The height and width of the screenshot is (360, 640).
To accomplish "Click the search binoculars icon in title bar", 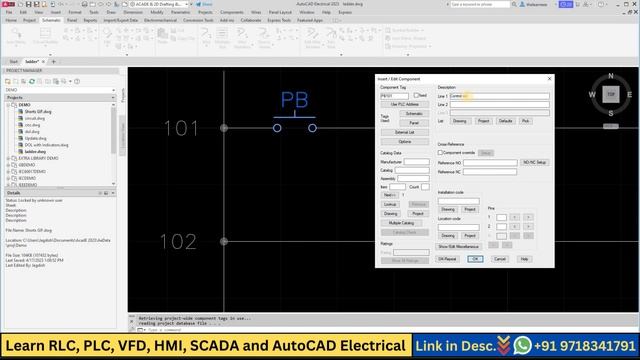I will (514, 4).
